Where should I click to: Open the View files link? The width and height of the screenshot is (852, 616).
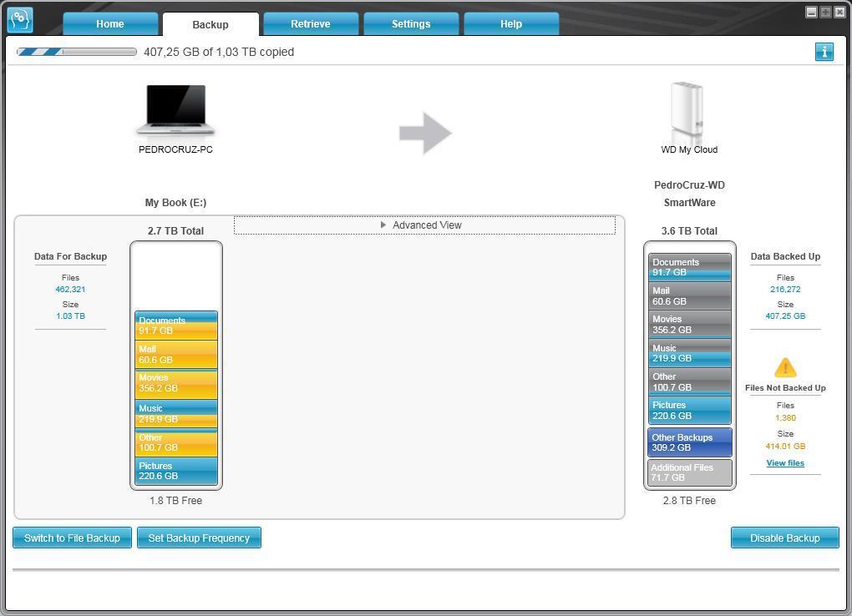[785, 462]
